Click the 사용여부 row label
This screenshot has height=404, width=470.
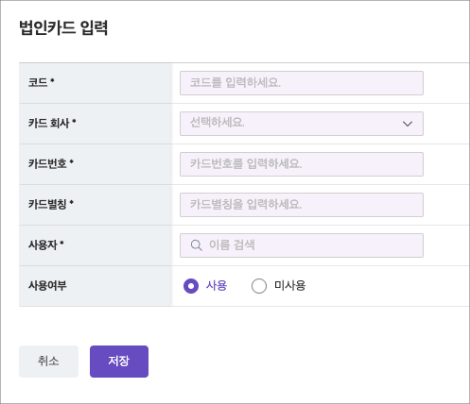coord(47,286)
